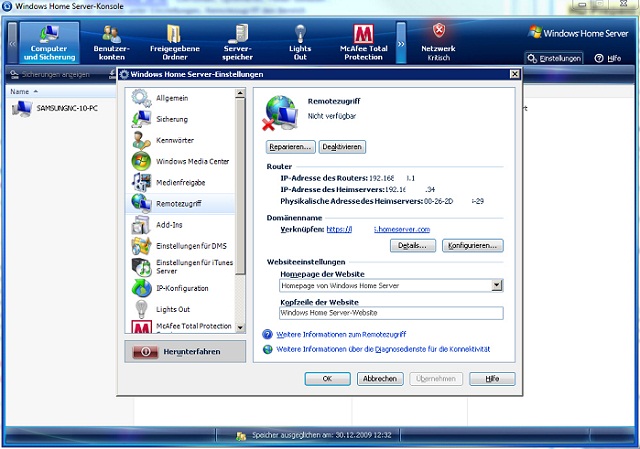Switch to Allgemein settings category
640x449 pixels.
tap(172, 98)
